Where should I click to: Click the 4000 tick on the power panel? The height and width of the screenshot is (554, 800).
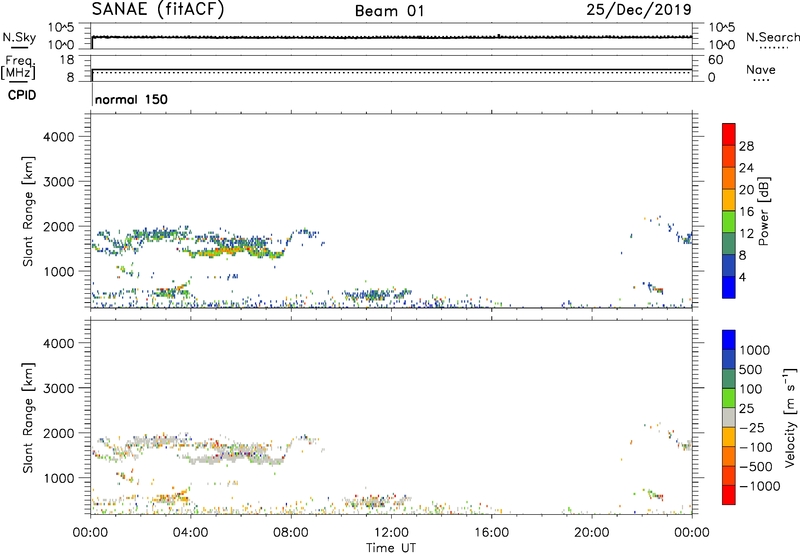[59, 137]
